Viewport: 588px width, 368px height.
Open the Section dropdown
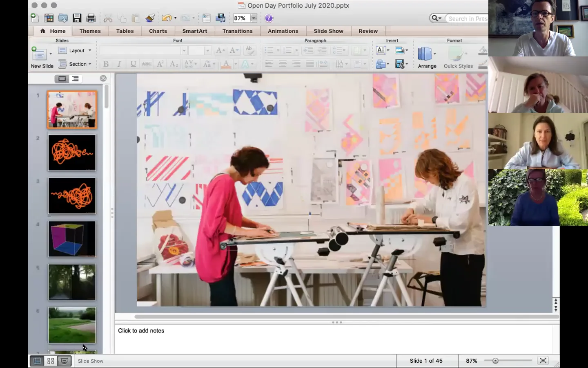click(x=75, y=64)
